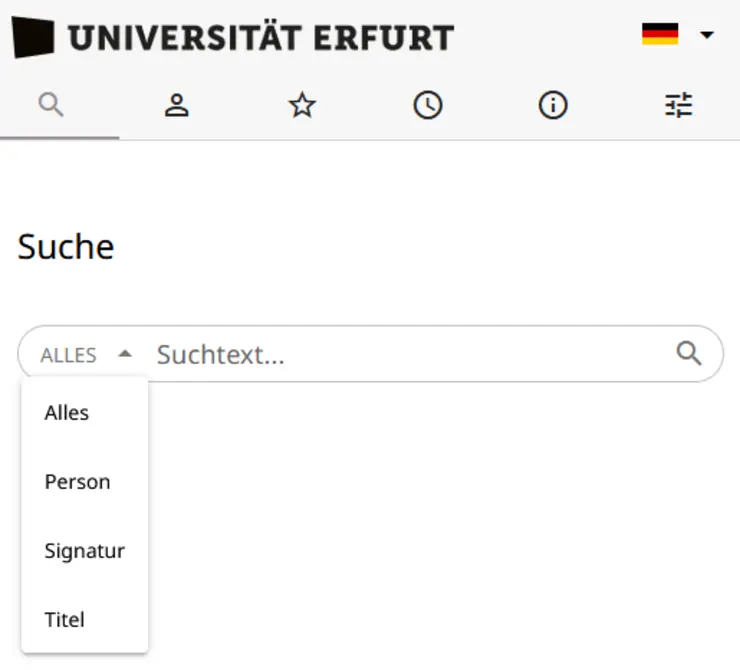Select Signatur from the dropdown list
740x670 pixels.
(x=84, y=551)
